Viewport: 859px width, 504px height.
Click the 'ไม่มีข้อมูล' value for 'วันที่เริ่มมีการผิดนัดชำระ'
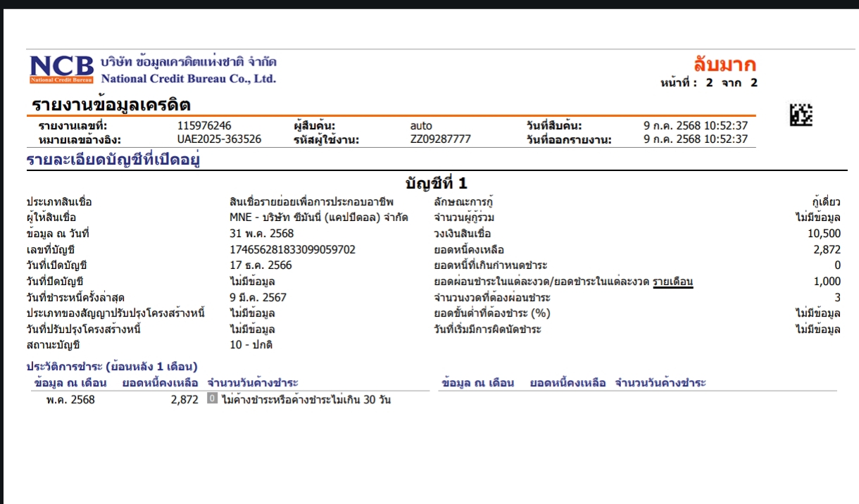(x=818, y=329)
